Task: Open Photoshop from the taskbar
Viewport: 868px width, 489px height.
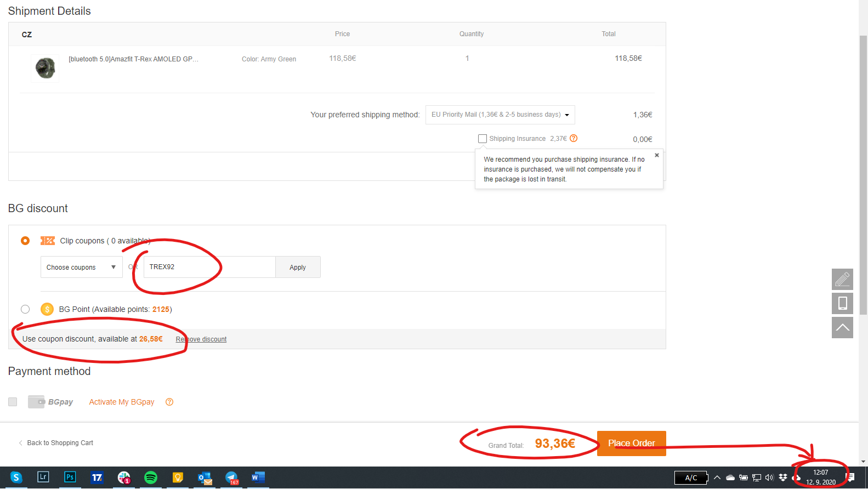Action: (x=70, y=477)
